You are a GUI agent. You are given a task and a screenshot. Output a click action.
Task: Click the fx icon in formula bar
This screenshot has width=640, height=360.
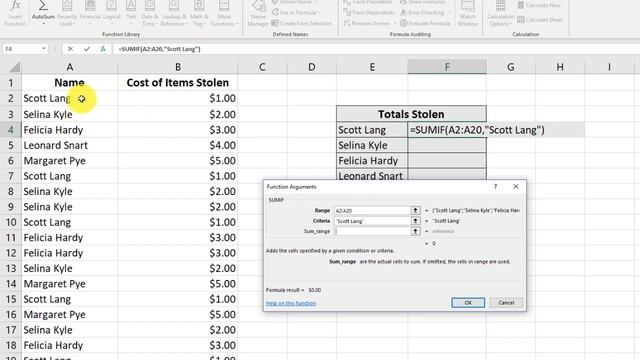(103, 49)
